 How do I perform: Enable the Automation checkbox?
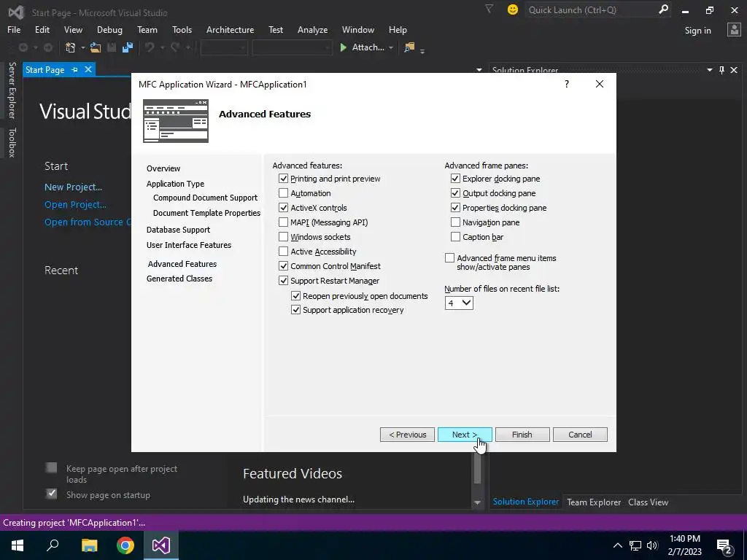[284, 192]
